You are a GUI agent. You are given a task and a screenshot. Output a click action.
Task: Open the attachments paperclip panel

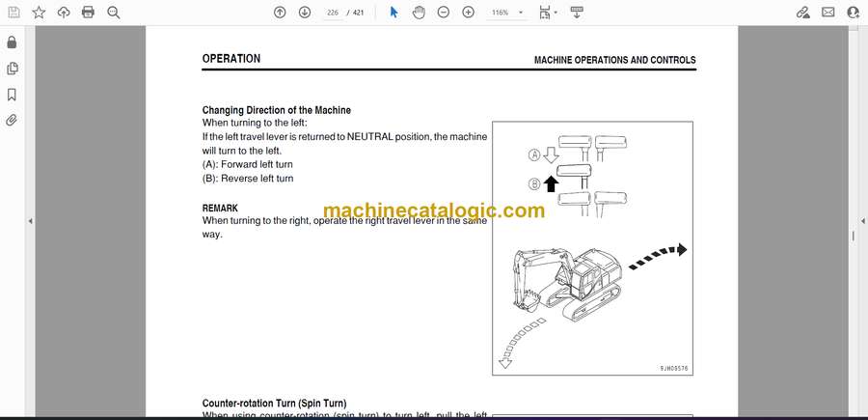[12, 121]
